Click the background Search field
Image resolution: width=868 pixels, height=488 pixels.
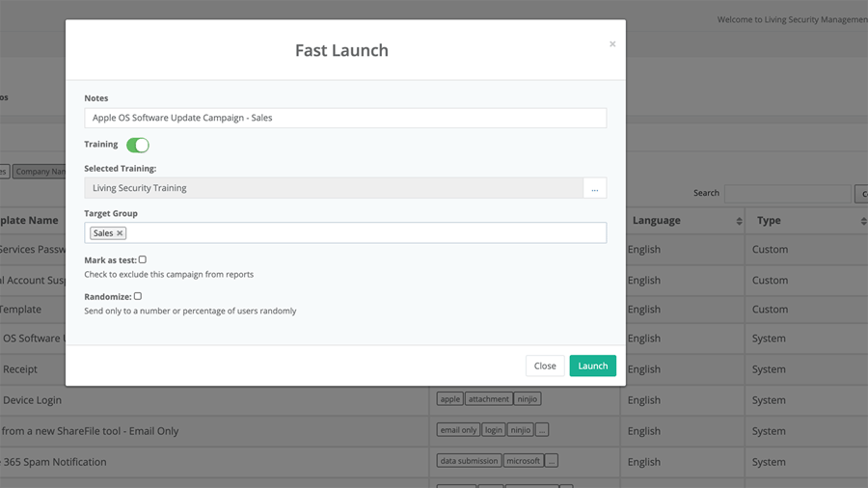point(787,193)
